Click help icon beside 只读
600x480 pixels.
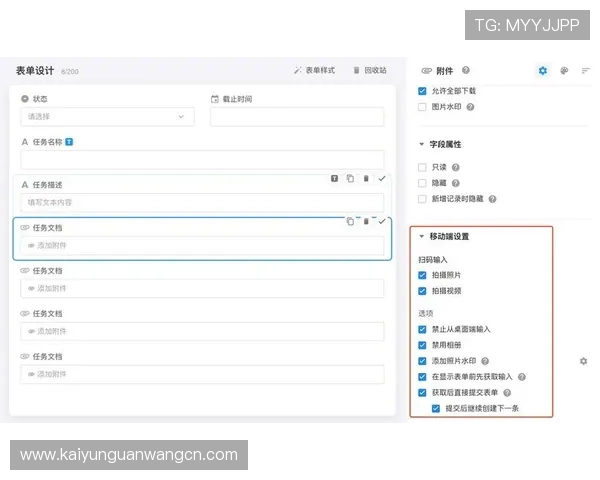click(x=455, y=167)
